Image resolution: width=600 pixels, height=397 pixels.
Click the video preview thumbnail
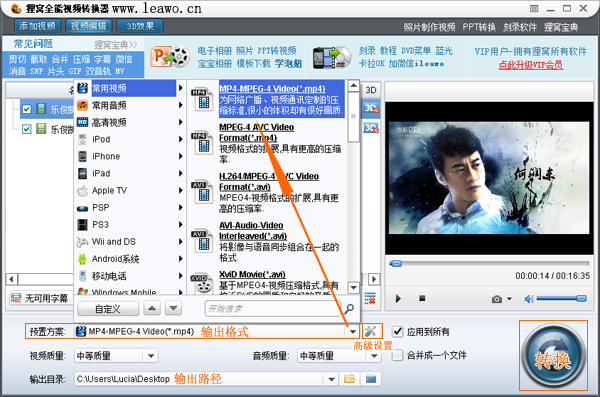click(489, 178)
